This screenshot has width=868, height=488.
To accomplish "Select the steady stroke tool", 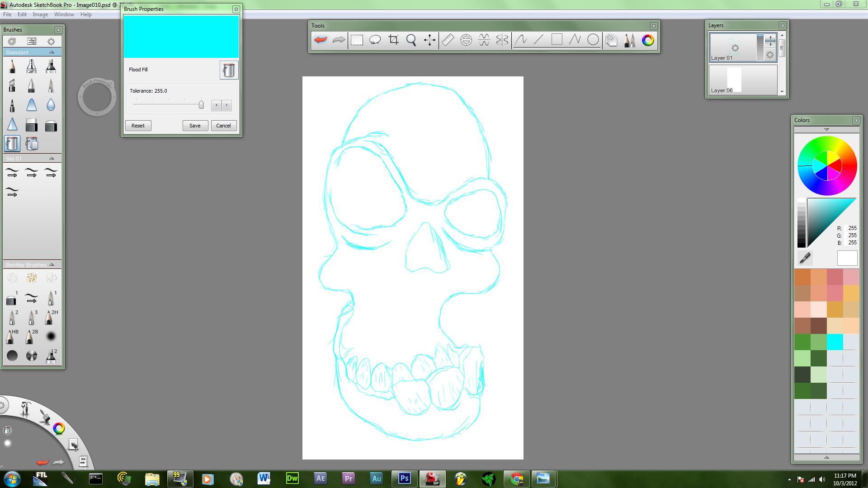I will (x=521, y=40).
